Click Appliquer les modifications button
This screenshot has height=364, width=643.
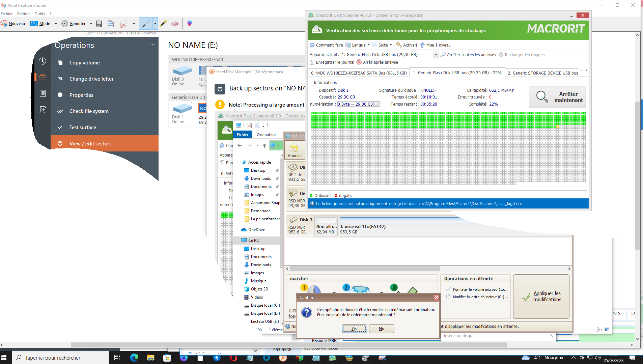pyautogui.click(x=541, y=297)
